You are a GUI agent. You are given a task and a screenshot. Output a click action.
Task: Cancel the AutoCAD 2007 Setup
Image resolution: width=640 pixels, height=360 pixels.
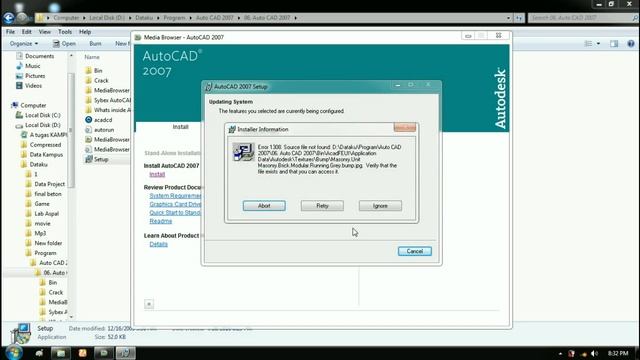[415, 251]
